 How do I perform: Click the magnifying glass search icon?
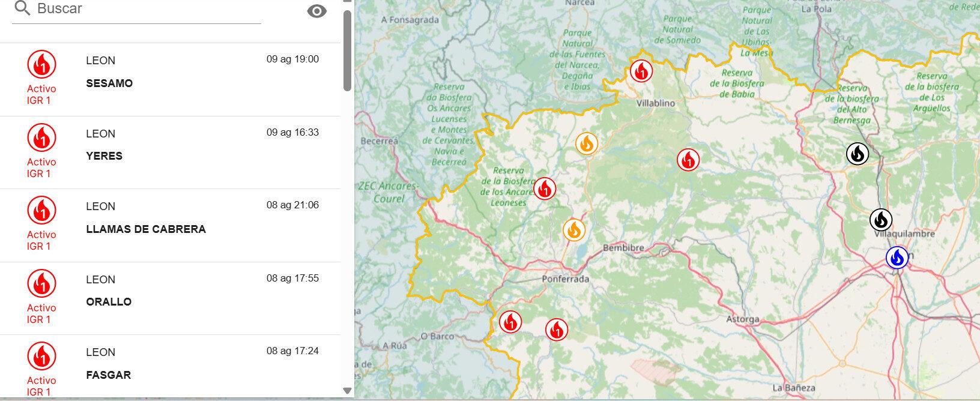point(22,8)
